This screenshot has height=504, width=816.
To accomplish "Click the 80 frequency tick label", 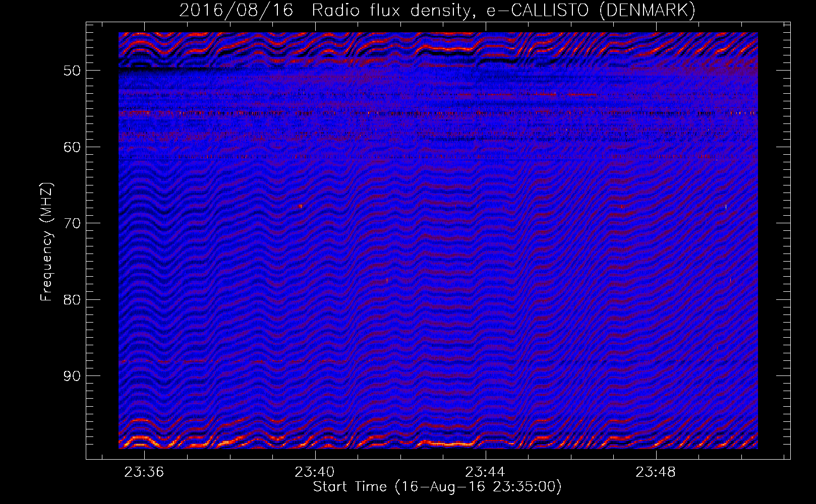I will coord(72,300).
